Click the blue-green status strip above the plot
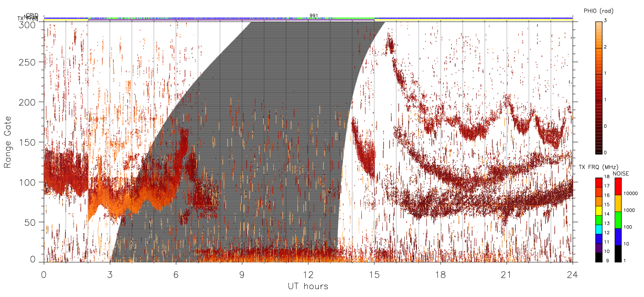Image resolution: width=644 pixels, height=297 pixels. [308, 18]
